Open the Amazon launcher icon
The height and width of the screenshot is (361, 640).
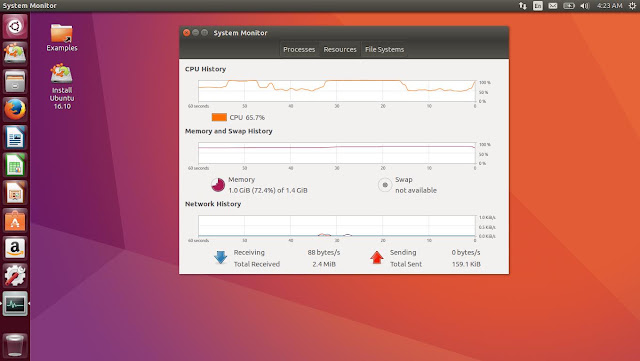[15, 248]
